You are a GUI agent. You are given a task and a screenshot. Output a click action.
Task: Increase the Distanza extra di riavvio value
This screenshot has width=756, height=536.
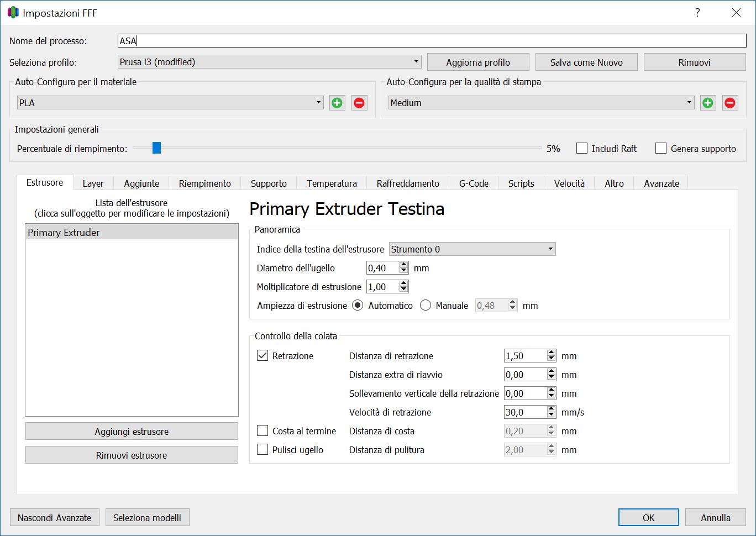coord(551,371)
